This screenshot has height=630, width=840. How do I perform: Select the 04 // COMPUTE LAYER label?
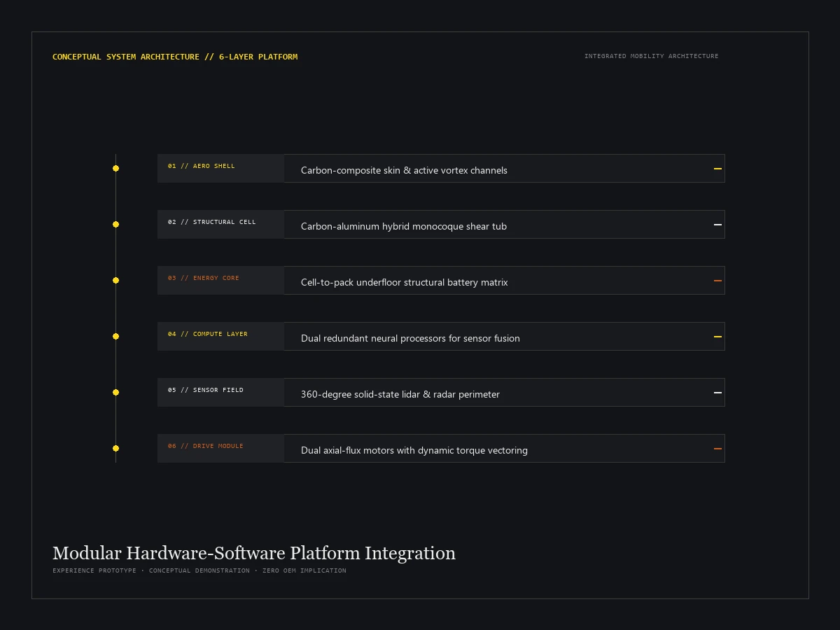point(208,334)
